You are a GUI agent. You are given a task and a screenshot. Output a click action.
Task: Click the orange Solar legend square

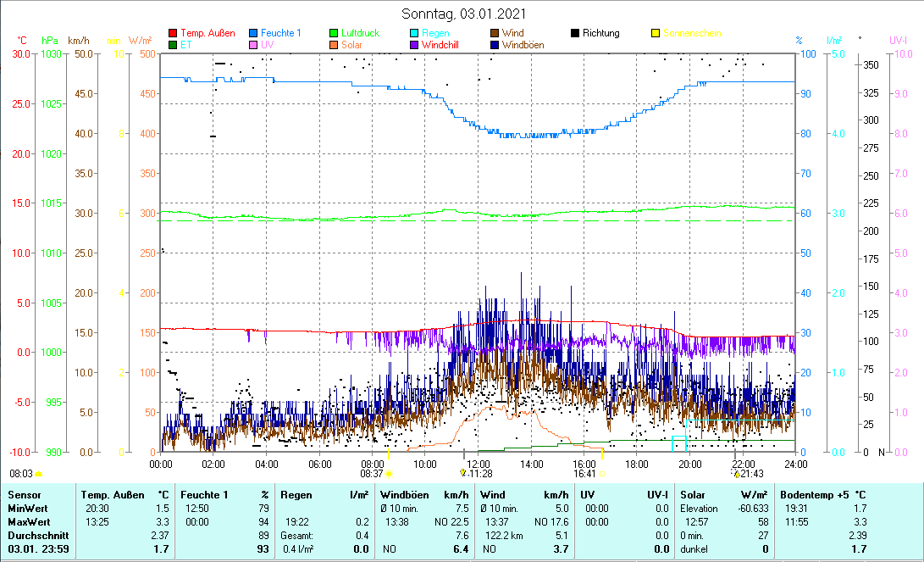pos(334,45)
